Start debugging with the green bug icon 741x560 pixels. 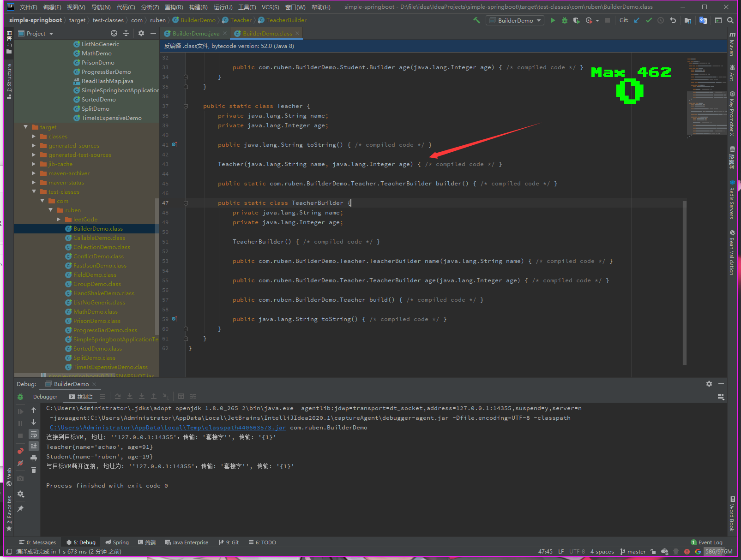click(564, 20)
